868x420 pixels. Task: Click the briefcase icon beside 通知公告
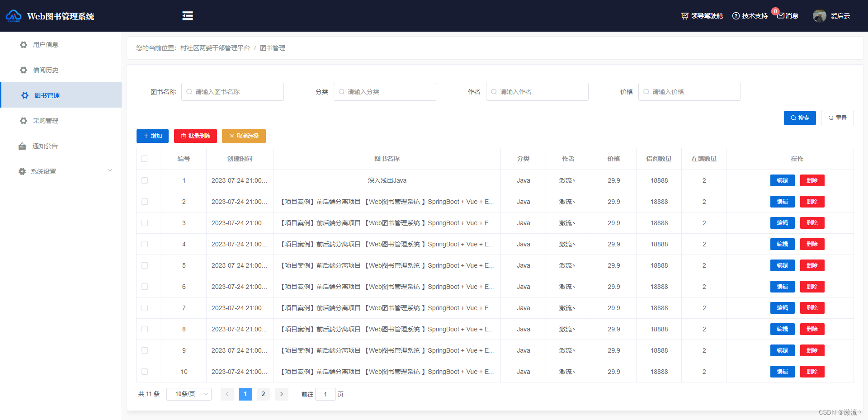point(22,146)
